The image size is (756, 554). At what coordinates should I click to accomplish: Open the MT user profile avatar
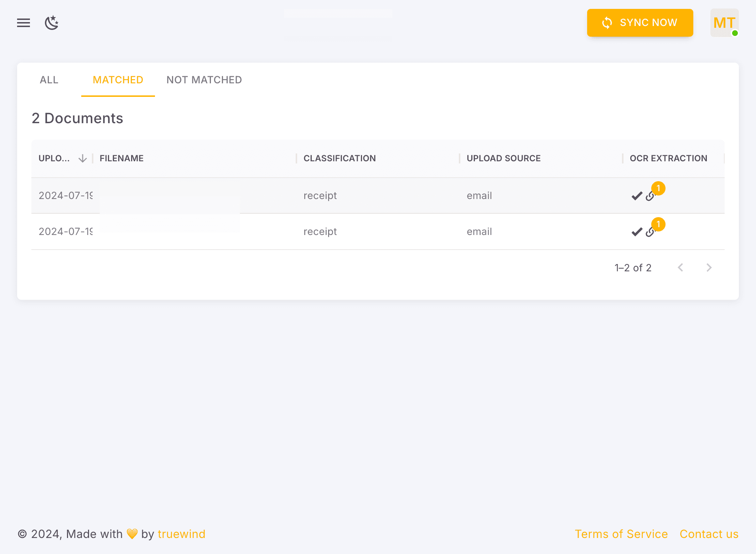point(724,23)
